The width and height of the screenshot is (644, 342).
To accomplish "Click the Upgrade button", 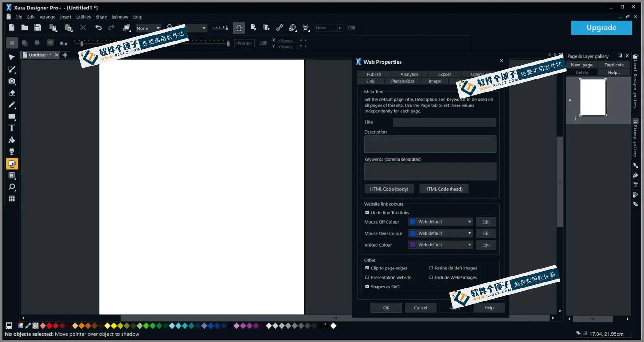I will pyautogui.click(x=601, y=28).
